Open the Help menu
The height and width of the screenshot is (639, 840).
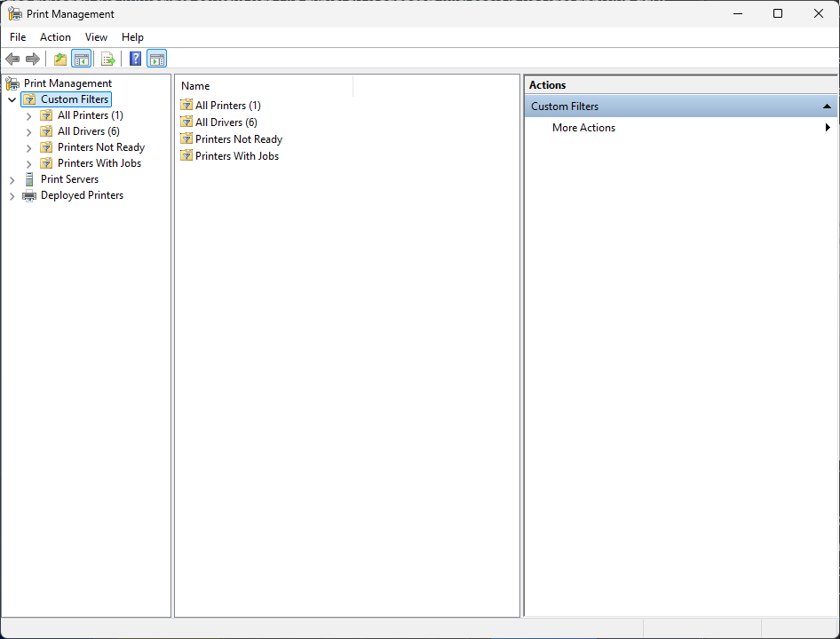(x=132, y=37)
